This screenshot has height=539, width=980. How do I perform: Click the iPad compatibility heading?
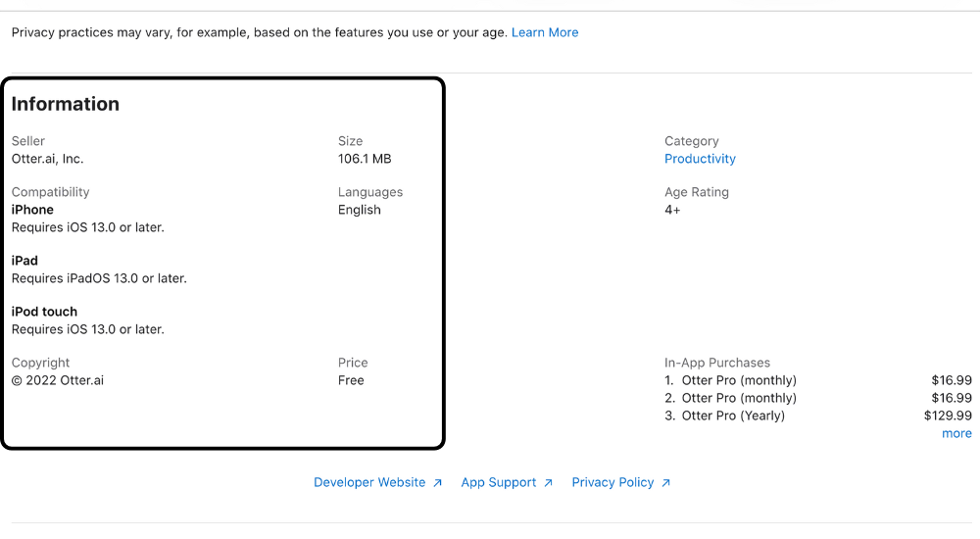click(24, 261)
